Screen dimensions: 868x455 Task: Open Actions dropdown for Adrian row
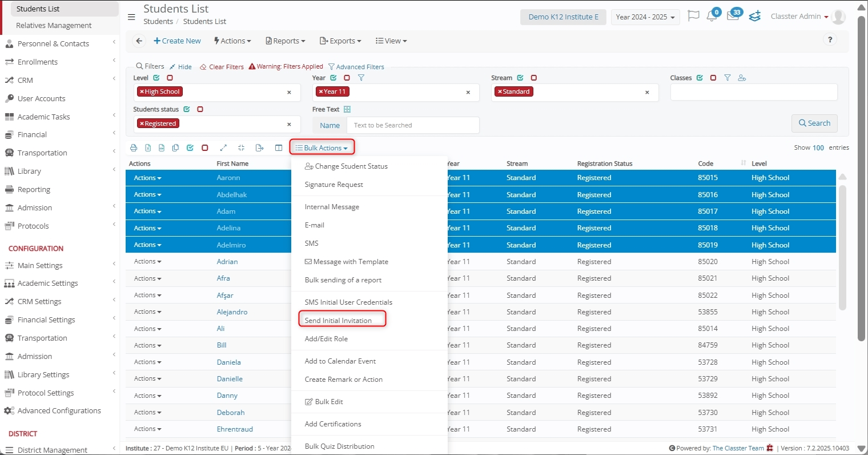[147, 262]
